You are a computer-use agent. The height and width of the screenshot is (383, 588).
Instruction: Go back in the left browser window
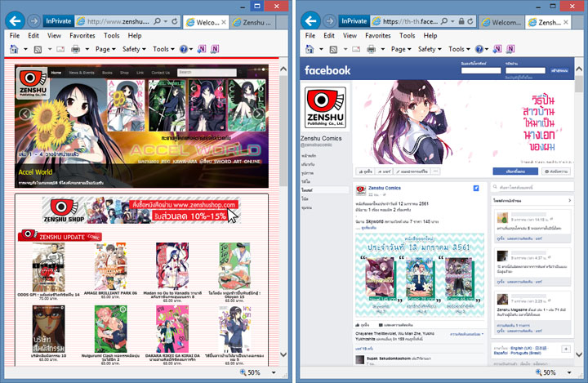pos(15,21)
